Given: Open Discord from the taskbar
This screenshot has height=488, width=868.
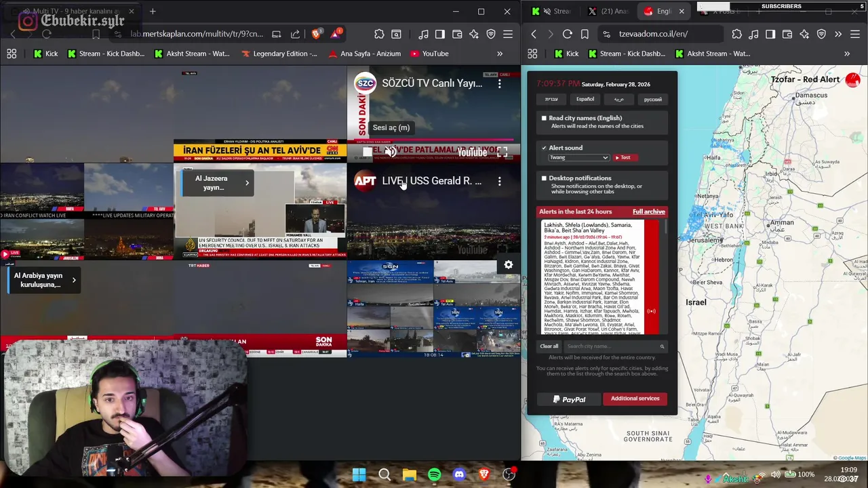Looking at the screenshot, I should tap(459, 475).
